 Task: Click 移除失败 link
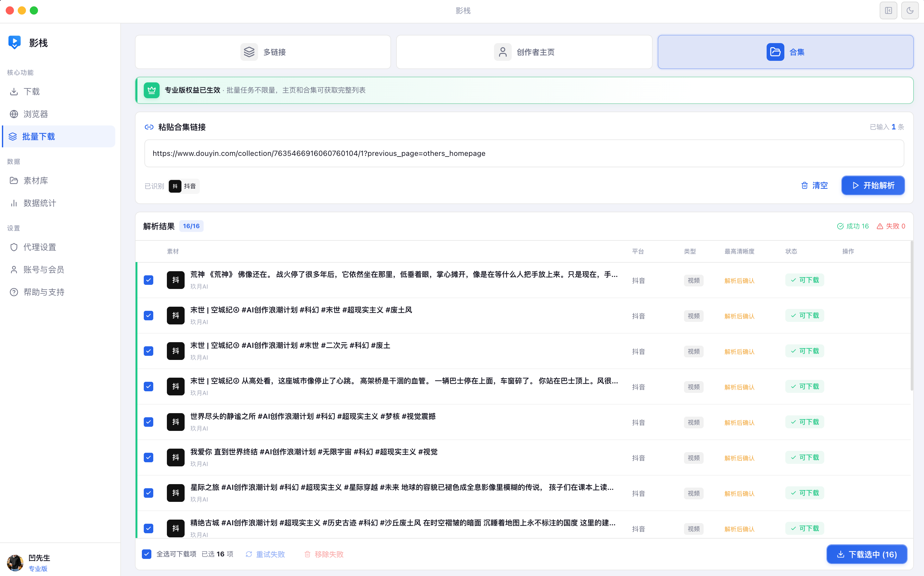(x=324, y=554)
